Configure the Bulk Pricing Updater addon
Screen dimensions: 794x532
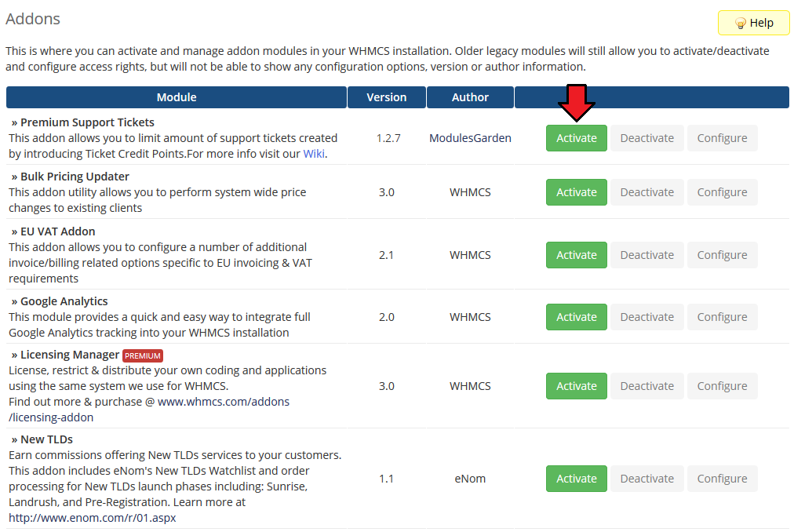point(722,192)
